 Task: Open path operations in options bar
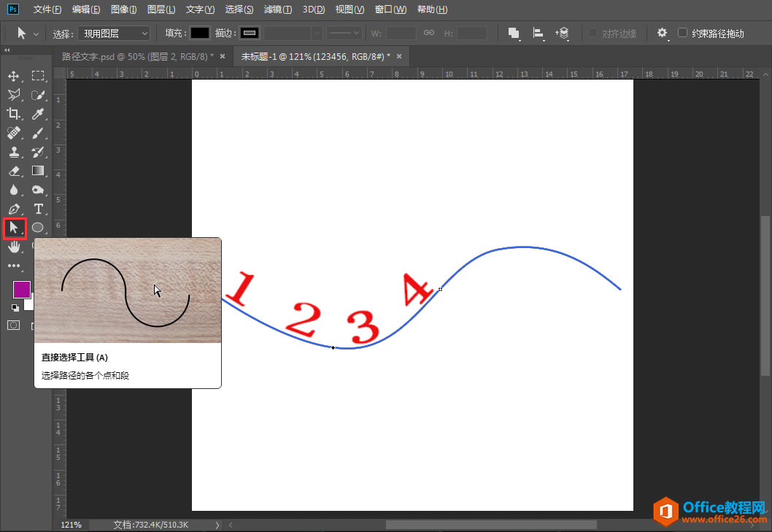[x=514, y=34]
